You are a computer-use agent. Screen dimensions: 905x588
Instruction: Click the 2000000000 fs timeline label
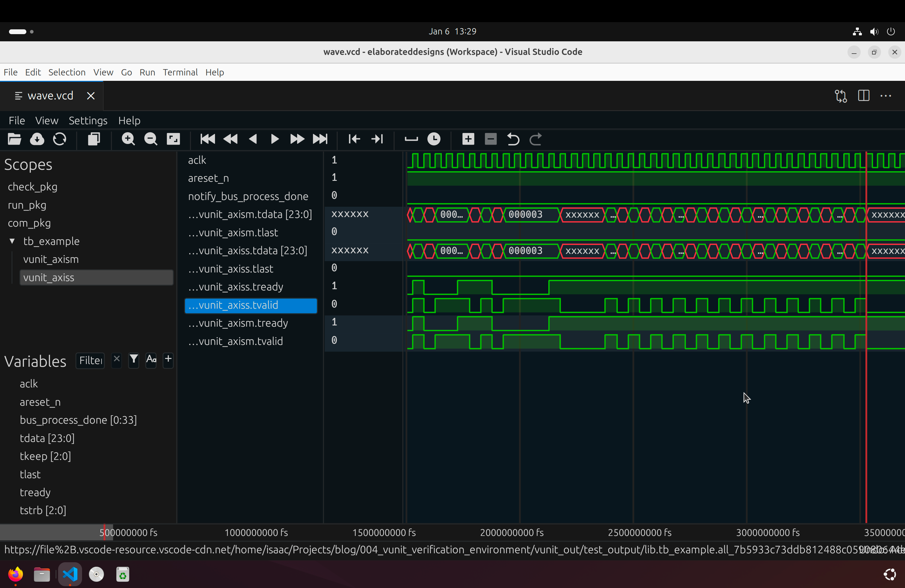click(511, 533)
